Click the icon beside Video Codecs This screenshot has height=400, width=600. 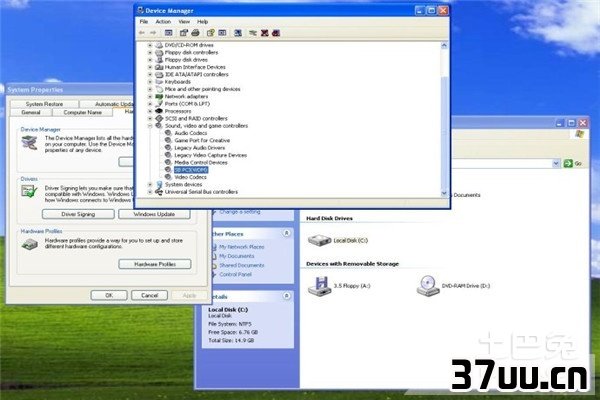pos(168,177)
